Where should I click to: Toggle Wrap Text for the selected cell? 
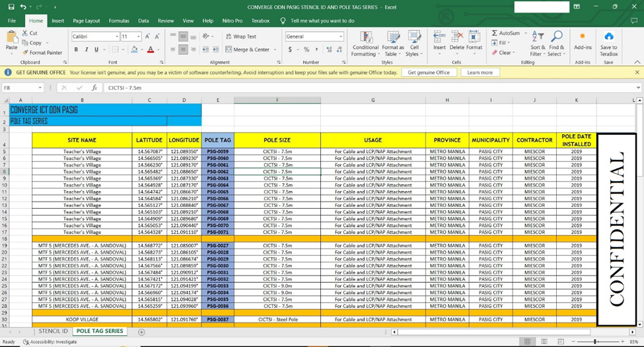(x=241, y=36)
